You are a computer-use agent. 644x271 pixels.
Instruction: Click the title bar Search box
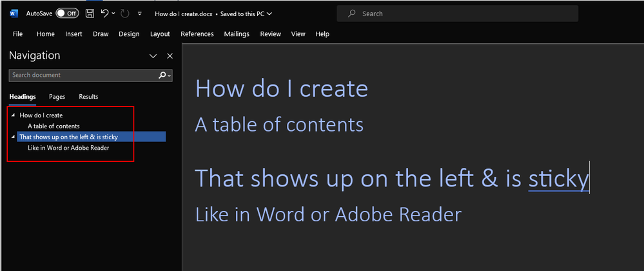point(457,14)
